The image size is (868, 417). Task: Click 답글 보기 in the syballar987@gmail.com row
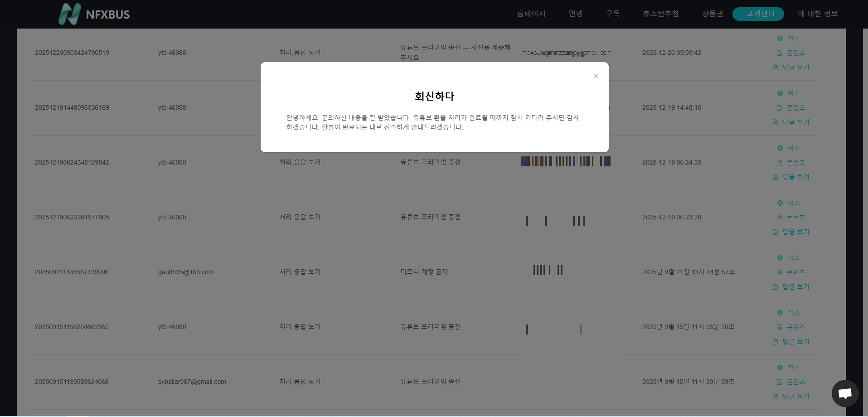click(791, 397)
